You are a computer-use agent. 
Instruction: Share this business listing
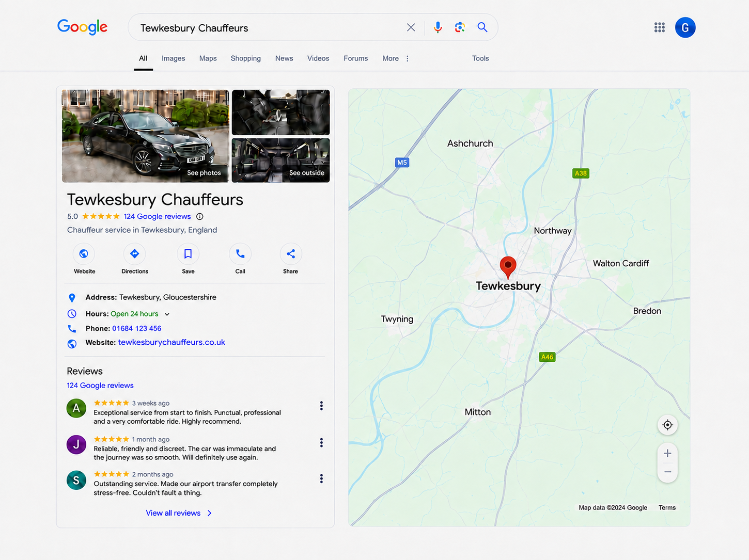coord(291,253)
